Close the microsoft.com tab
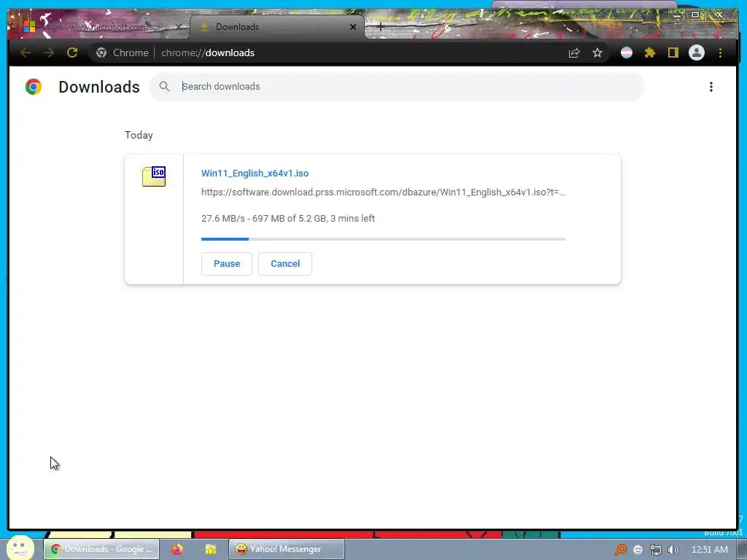This screenshot has height=560, width=747. 179,27
